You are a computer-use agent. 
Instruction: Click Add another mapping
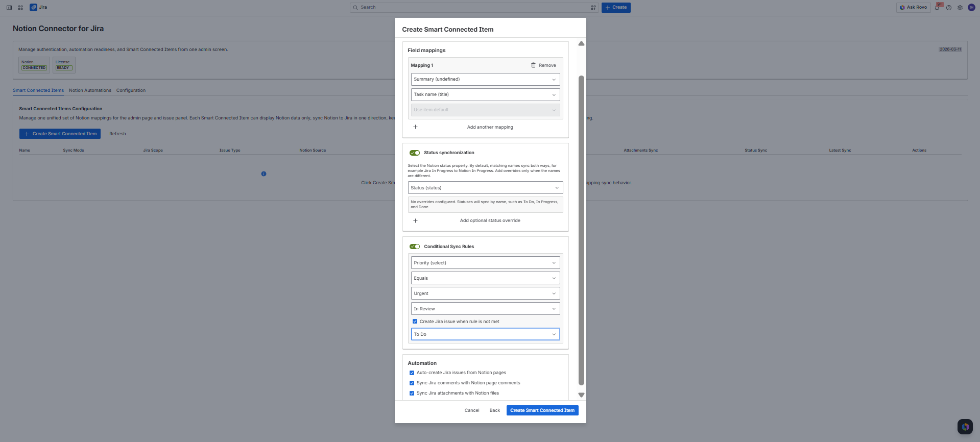click(x=490, y=127)
